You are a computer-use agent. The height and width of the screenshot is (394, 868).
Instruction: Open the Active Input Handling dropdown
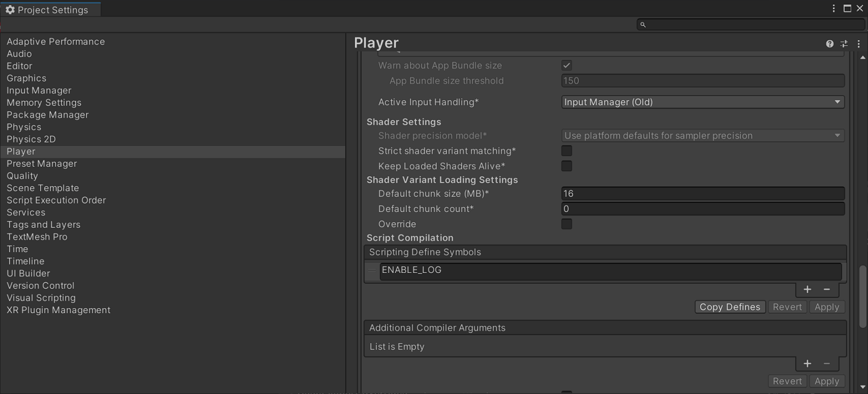[x=702, y=102]
